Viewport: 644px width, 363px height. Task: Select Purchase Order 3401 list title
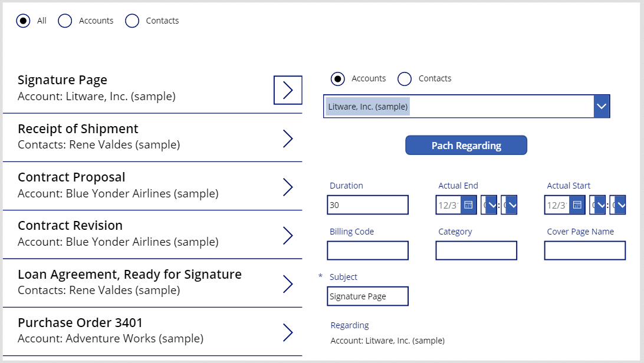[x=80, y=323]
